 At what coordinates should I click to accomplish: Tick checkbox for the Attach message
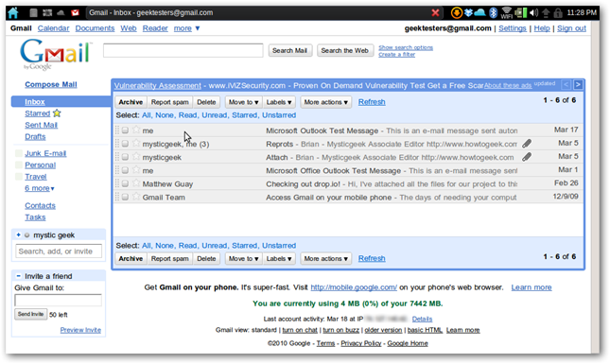point(125,157)
